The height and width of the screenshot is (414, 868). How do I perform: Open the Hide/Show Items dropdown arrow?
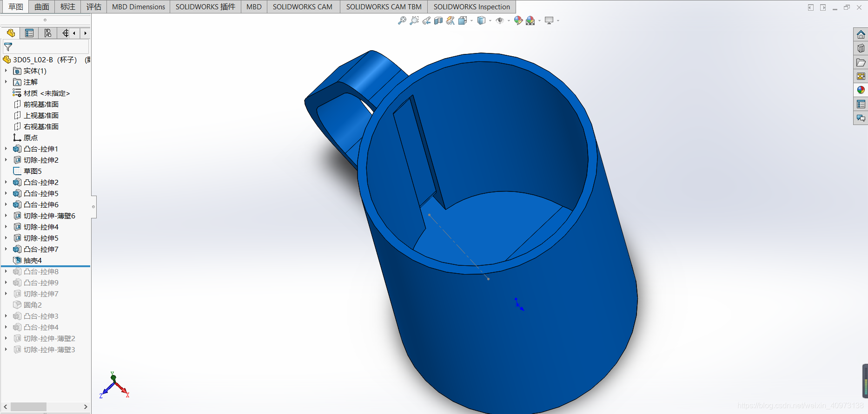[509, 20]
